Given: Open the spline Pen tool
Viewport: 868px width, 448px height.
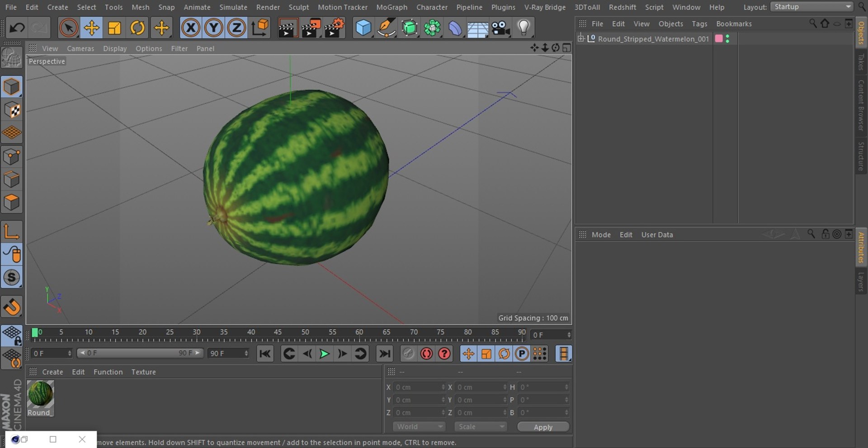Looking at the screenshot, I should pyautogui.click(x=387, y=28).
